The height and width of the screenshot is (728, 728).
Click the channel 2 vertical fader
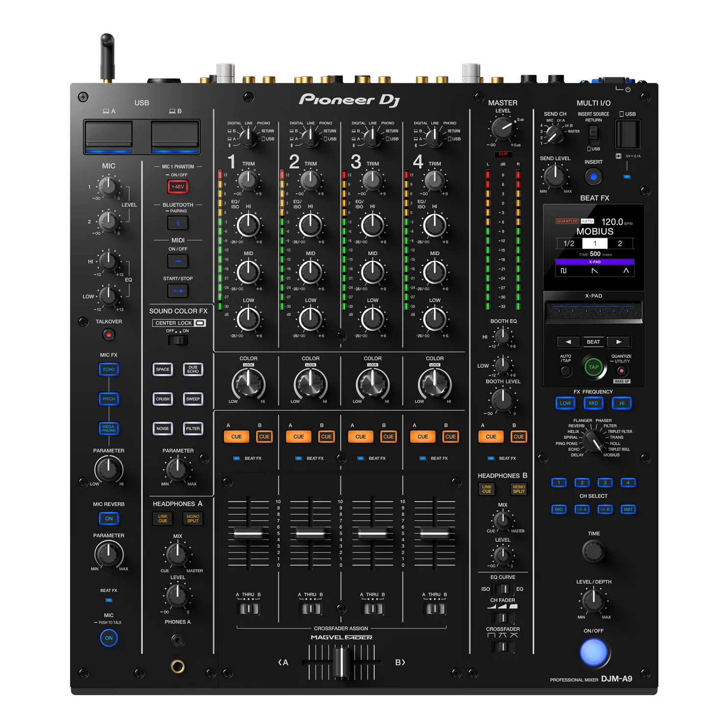tap(310, 533)
